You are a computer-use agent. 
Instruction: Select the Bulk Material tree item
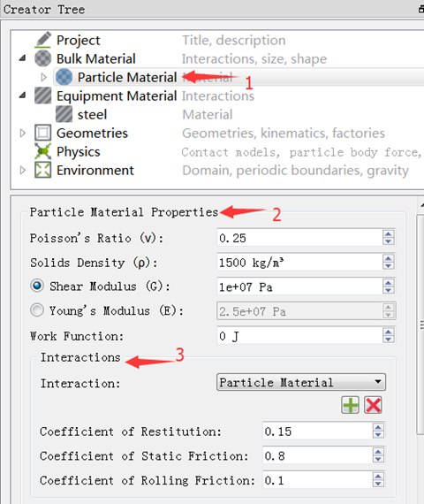pyautogui.click(x=95, y=59)
